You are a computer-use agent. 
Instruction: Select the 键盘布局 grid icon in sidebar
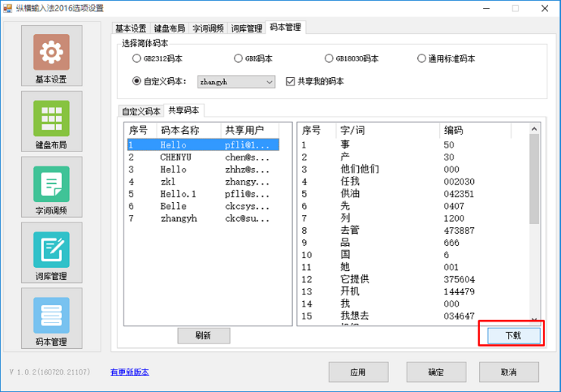coord(51,118)
